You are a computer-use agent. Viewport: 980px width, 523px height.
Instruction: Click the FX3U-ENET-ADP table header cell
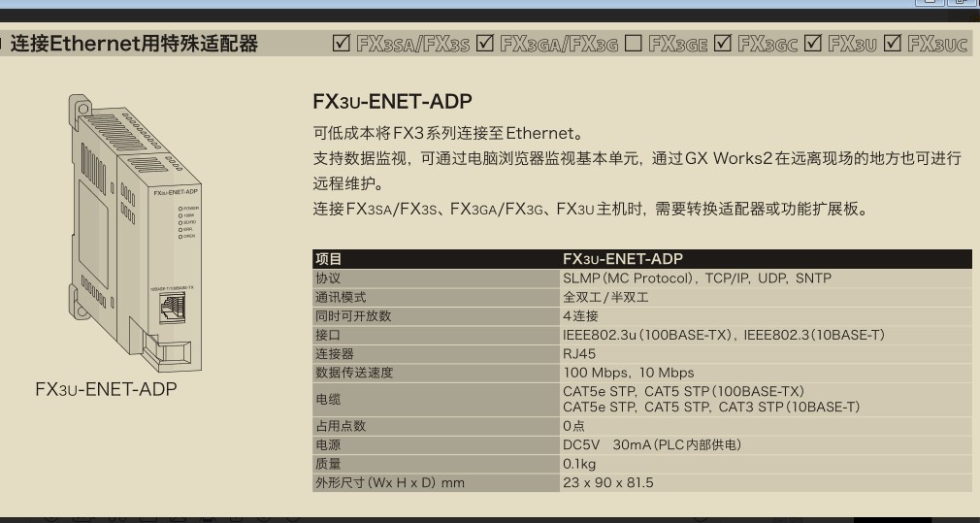click(766, 259)
